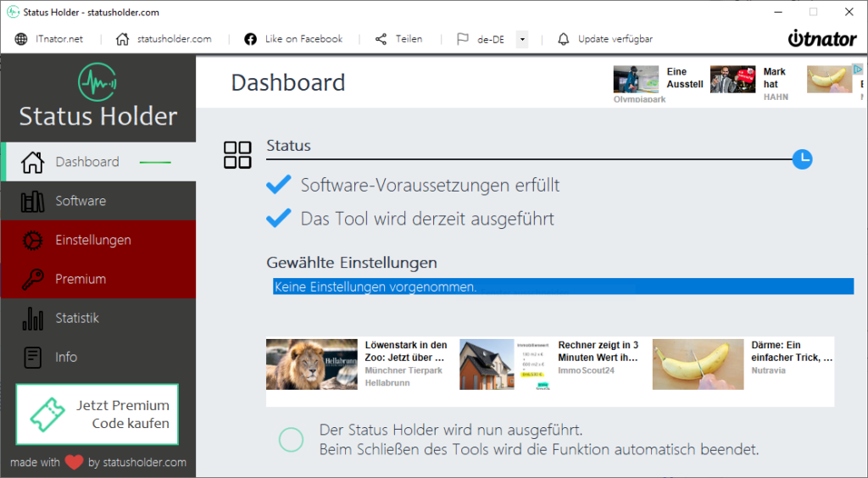Image resolution: width=868 pixels, height=478 pixels.
Task: Click the Jetzt Premium Code kaufen button
Action: (97, 414)
